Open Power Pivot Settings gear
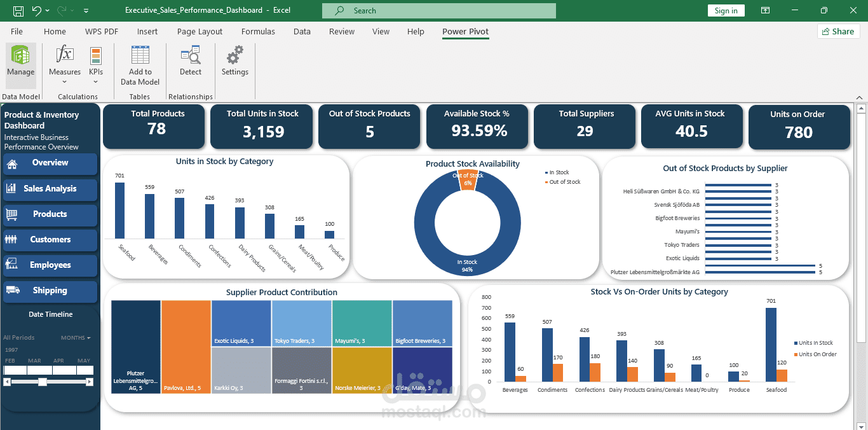The image size is (868, 430). pyautogui.click(x=235, y=62)
